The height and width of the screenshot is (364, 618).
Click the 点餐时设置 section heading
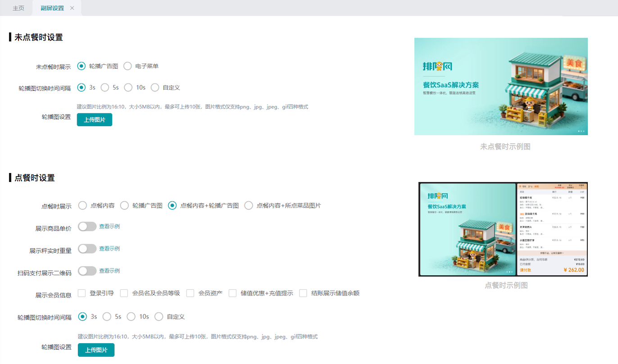35,178
